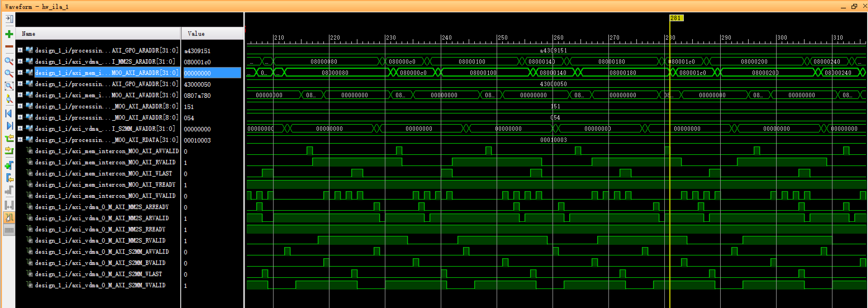The width and height of the screenshot is (868, 308).
Task: Add a marker using the toolbar icon
Action: point(9,165)
